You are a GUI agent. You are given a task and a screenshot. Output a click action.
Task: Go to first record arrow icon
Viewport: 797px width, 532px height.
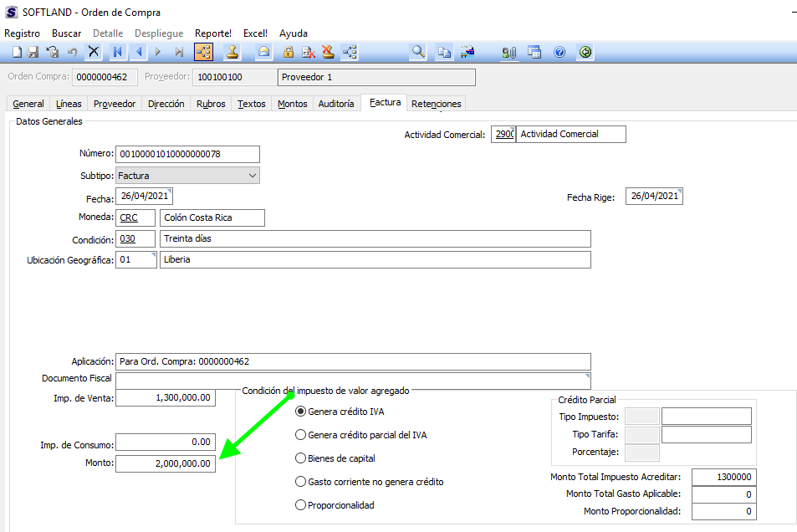pyautogui.click(x=117, y=52)
